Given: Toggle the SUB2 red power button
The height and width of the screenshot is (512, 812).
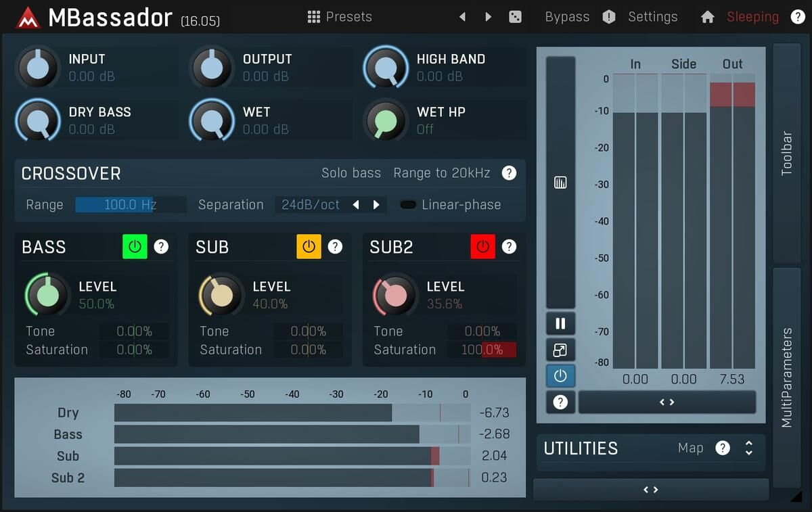Looking at the screenshot, I should [482, 247].
